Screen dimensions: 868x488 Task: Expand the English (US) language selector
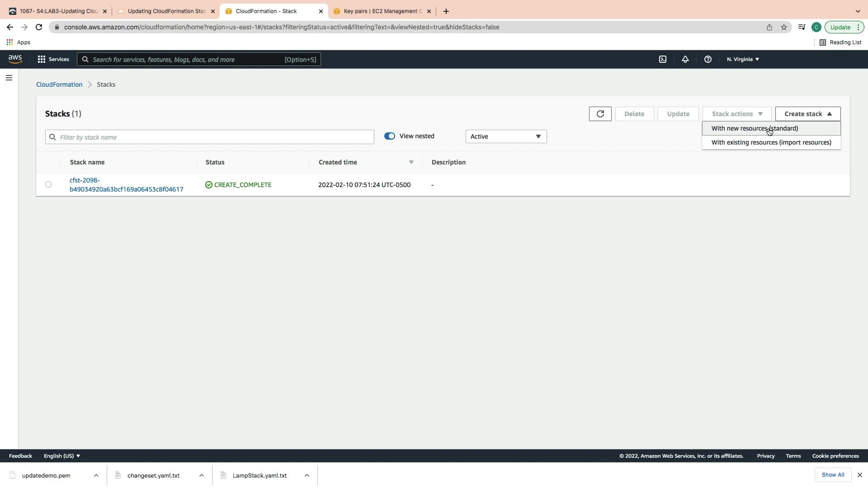coord(61,456)
